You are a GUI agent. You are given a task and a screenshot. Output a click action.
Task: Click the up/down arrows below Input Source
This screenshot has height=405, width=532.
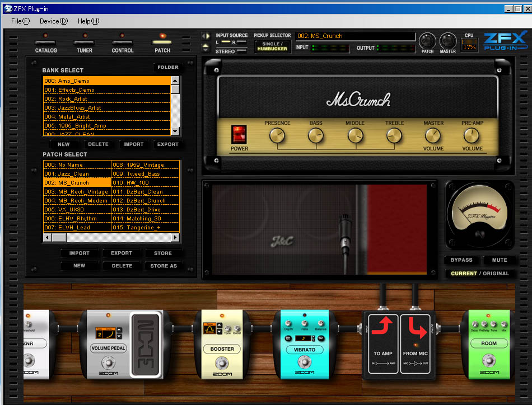[206, 48]
